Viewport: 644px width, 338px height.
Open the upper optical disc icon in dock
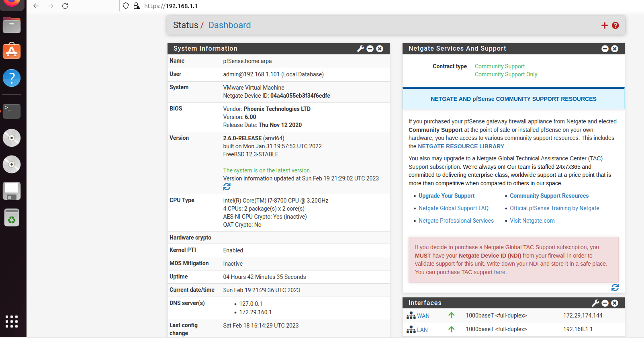coord(12,138)
